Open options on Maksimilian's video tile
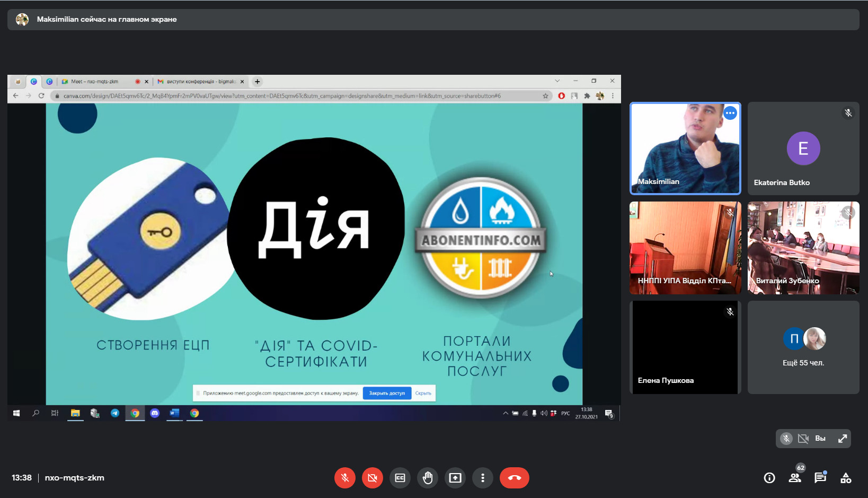Screen dimensions: 868x498 click(x=730, y=113)
